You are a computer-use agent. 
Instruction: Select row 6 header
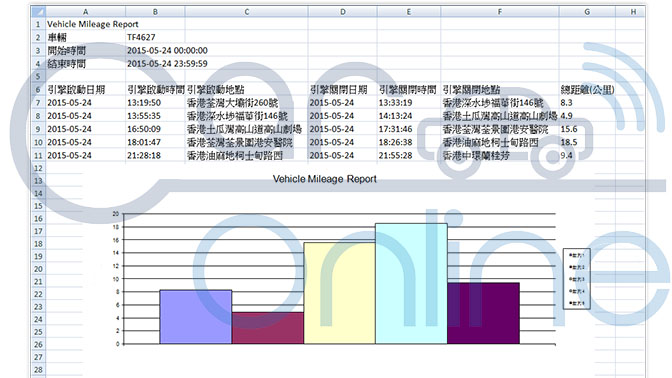[38, 90]
